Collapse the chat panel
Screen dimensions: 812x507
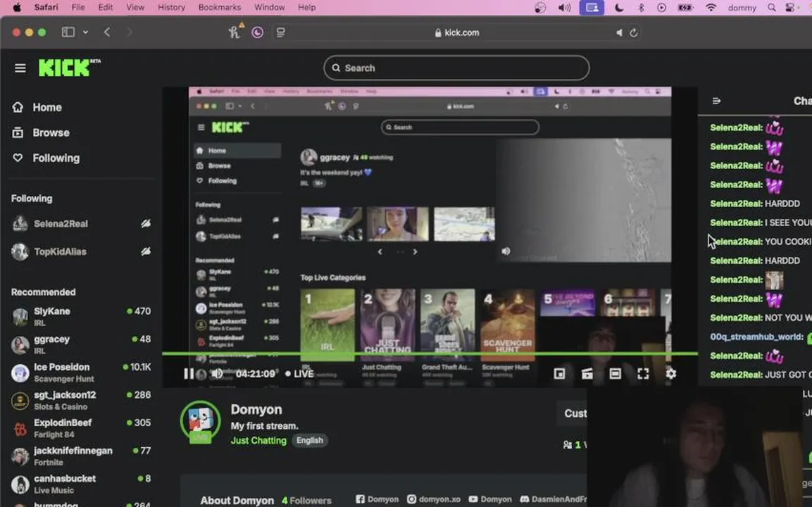pos(716,101)
